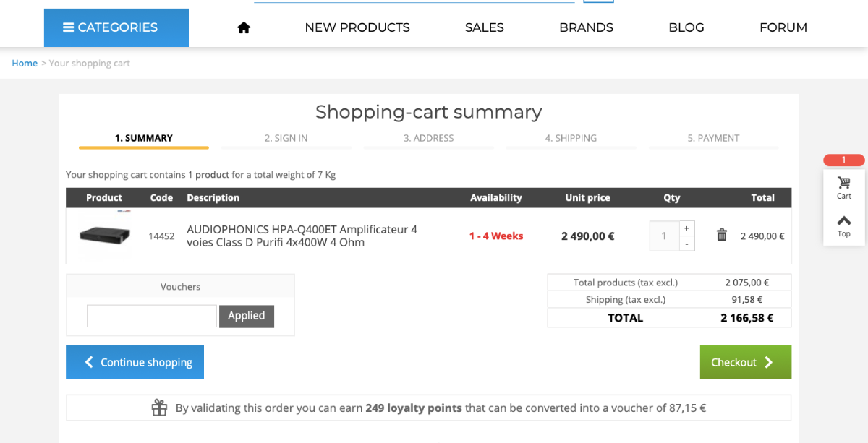The height and width of the screenshot is (443, 868).
Task: Decrease quantity with minus button
Action: click(x=686, y=244)
